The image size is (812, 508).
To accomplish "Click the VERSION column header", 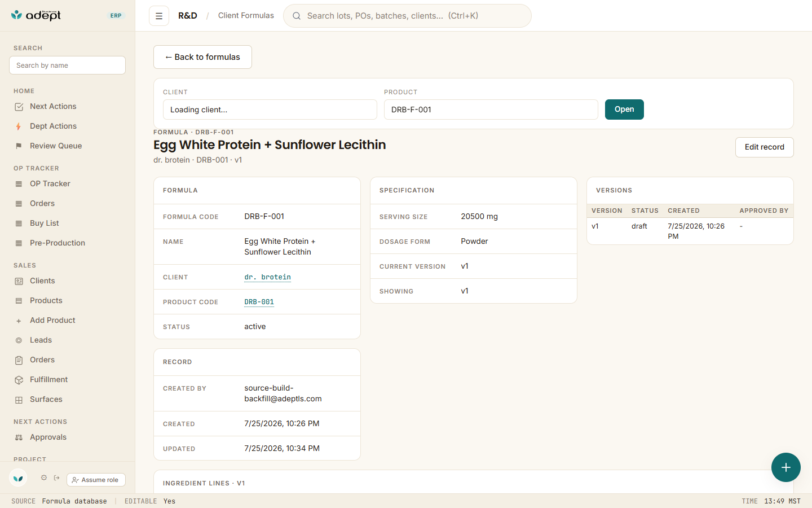I will click(607, 211).
